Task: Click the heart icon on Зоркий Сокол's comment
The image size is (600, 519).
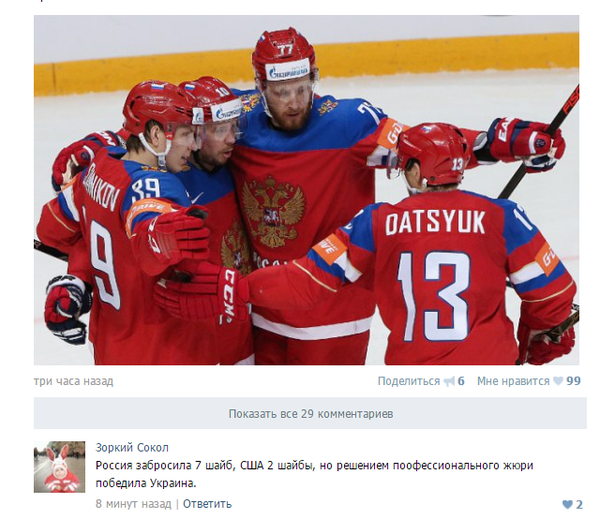Action: (567, 504)
